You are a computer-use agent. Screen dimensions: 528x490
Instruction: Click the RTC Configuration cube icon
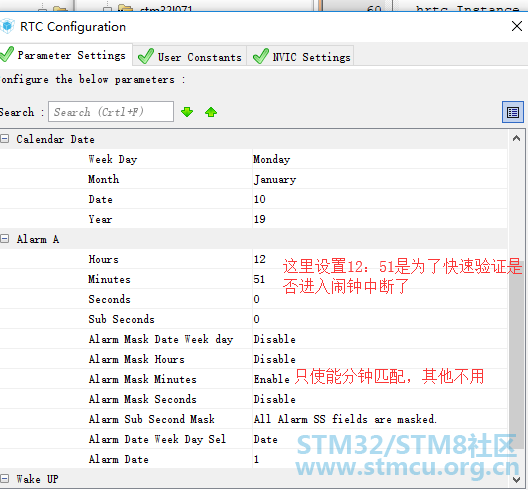point(7,26)
